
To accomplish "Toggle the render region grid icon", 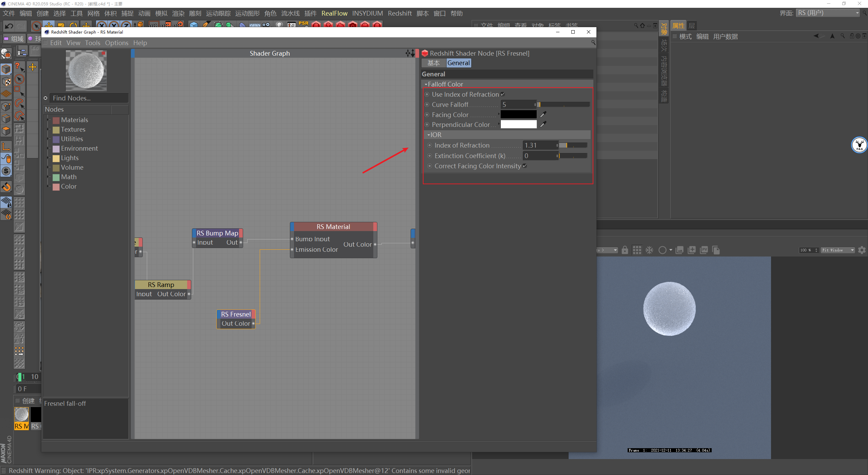I will (x=637, y=250).
